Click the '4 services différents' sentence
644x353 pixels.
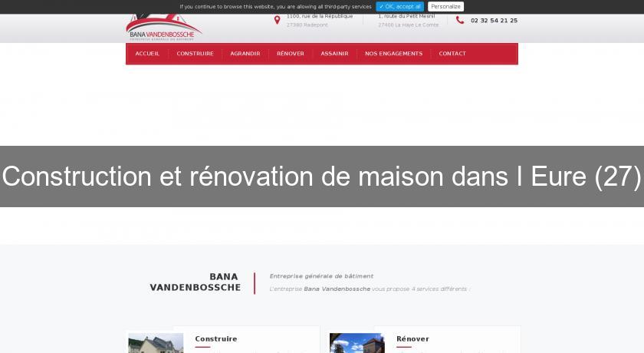[x=370, y=289]
